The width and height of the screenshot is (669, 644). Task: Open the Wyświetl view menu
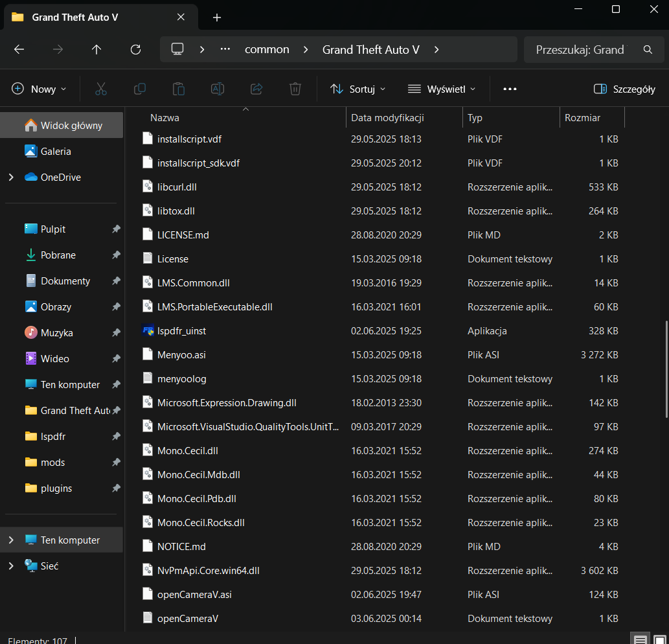(x=442, y=89)
